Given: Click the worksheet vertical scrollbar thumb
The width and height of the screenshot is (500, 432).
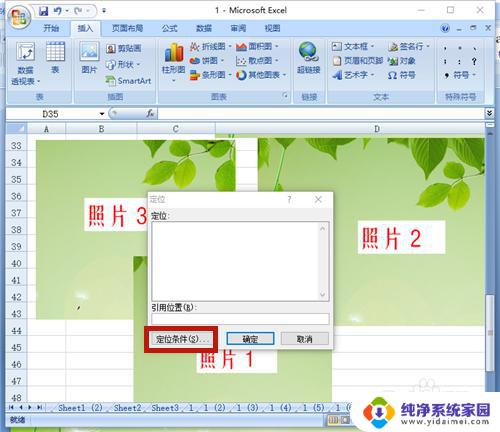Looking at the screenshot, I should [x=489, y=333].
